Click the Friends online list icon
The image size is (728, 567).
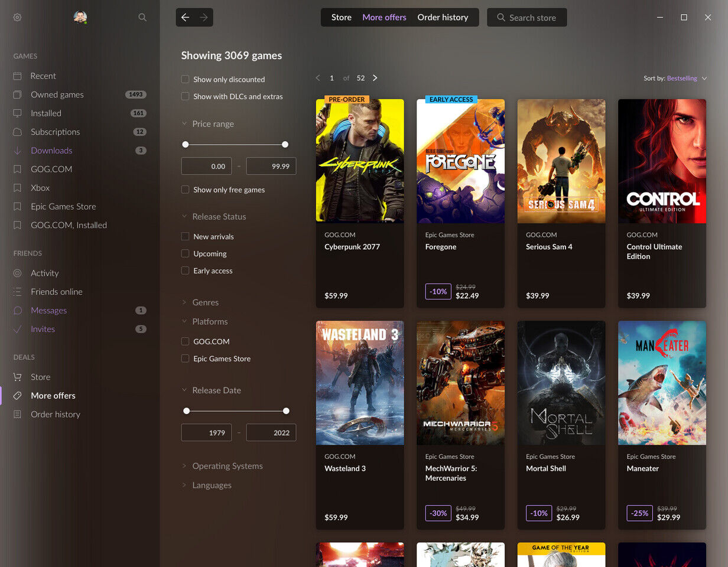tap(17, 292)
